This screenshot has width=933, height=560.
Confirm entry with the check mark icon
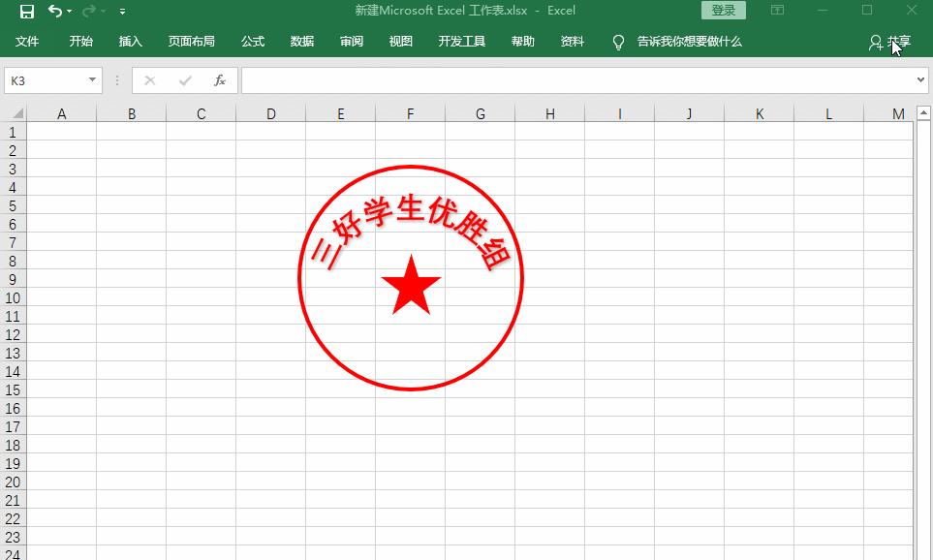(185, 80)
